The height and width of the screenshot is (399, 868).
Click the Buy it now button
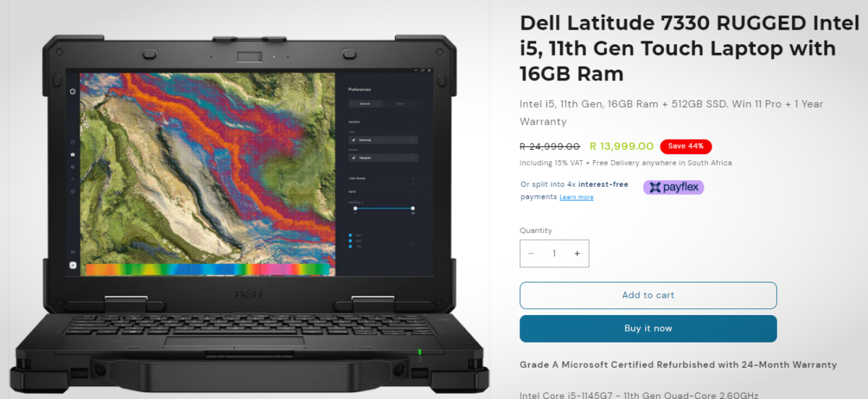tap(648, 329)
